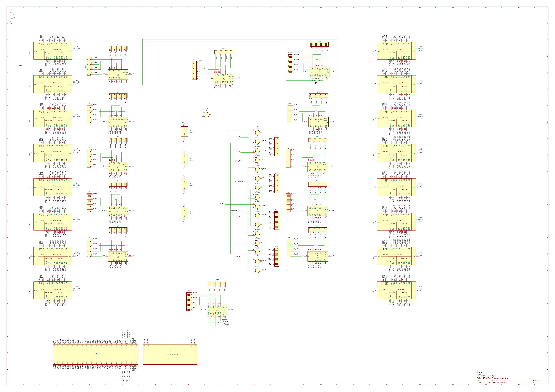This screenshot has height=392, width=555.
Task: Select the SIM4 SIMM-30 memory symbol
Action: pos(53,153)
